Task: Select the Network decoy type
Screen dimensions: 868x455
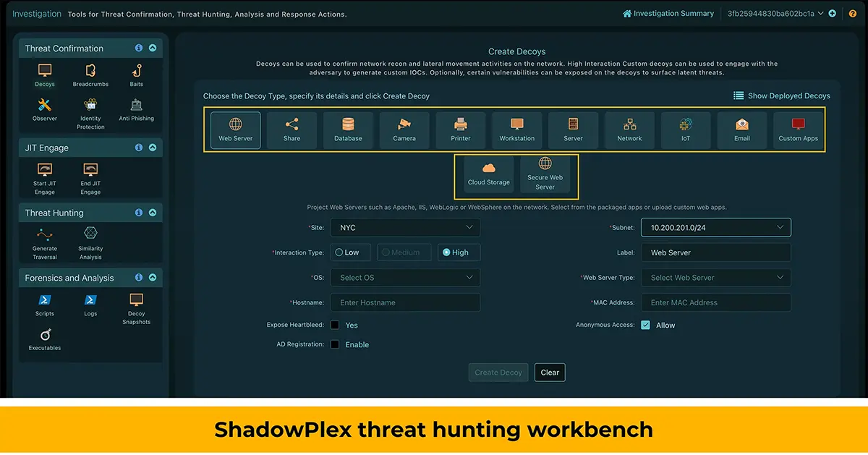Action: (x=629, y=130)
